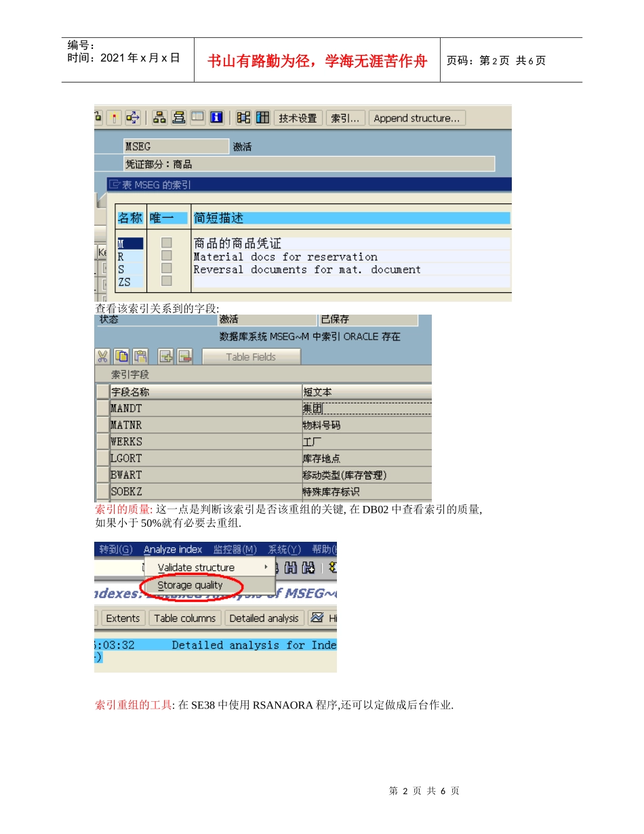Click field name WERKS cell
Image resolution: width=644 pixels, height=834 pixels.
pos(205,441)
